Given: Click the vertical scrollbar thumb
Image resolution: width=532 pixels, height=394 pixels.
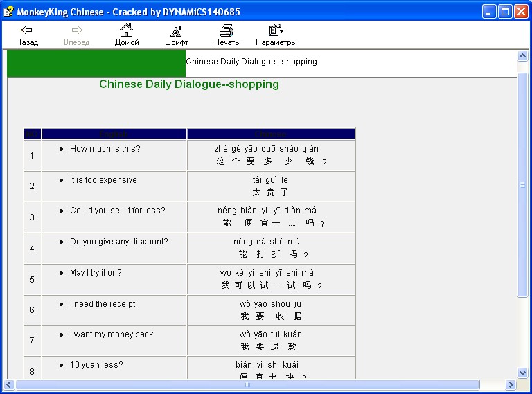Looking at the screenshot, I should pos(522,185).
